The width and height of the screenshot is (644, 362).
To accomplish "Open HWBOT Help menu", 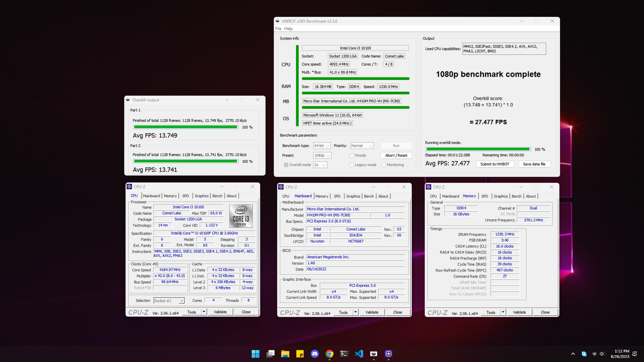I will coord(288,29).
